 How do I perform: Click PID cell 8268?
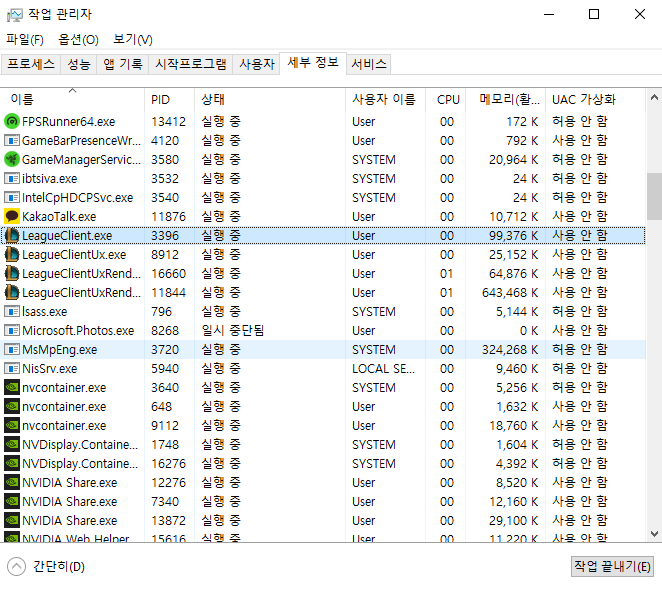click(x=165, y=331)
